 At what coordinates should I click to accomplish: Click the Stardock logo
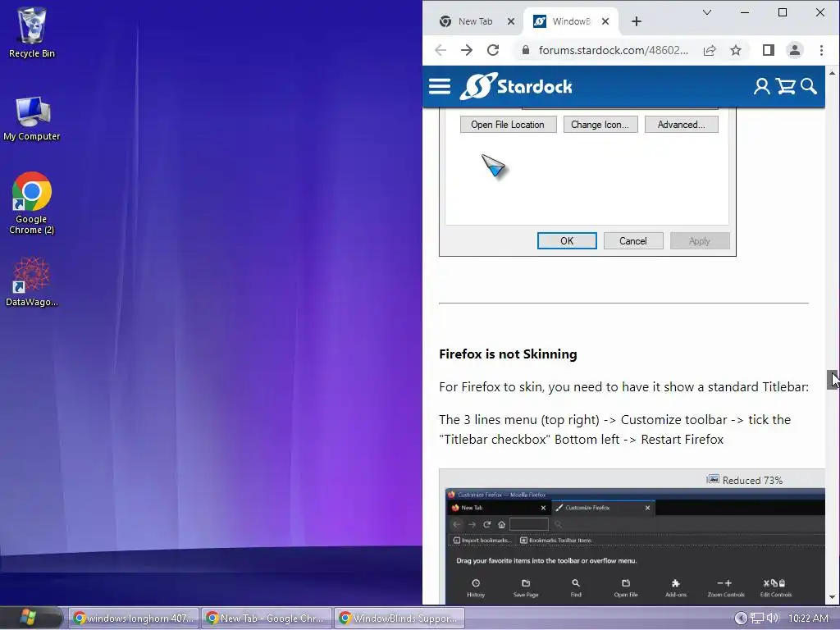click(x=516, y=86)
